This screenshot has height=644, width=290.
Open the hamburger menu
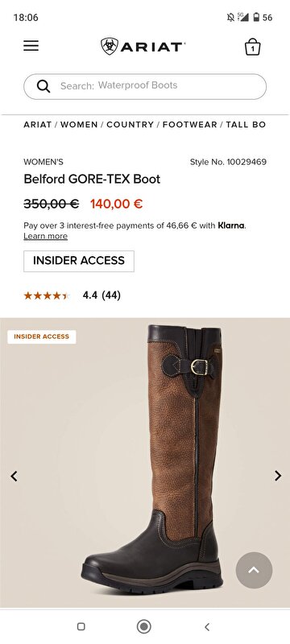(x=31, y=46)
